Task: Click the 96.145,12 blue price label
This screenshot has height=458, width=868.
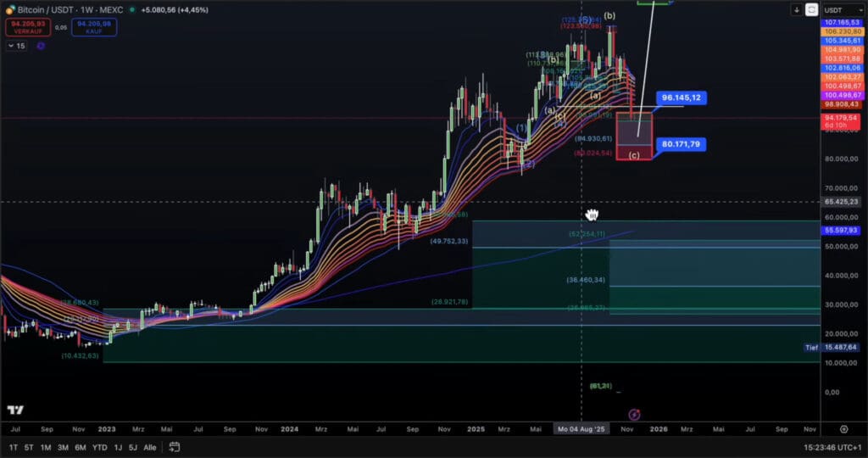Action: point(682,98)
